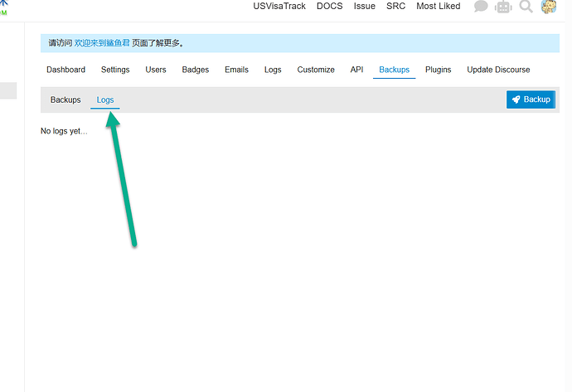This screenshot has width=572, height=392.
Task: Switch to Backups sub-tab in gray bar
Action: [65, 100]
